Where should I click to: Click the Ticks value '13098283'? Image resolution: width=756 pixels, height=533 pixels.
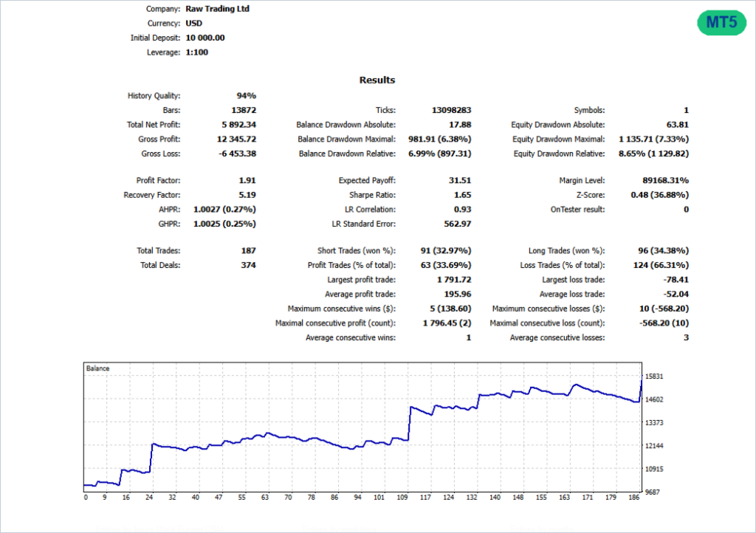pyautogui.click(x=451, y=110)
